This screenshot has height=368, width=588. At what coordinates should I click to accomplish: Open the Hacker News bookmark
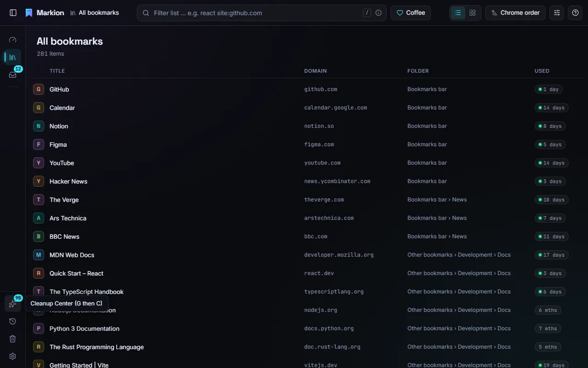point(68,181)
